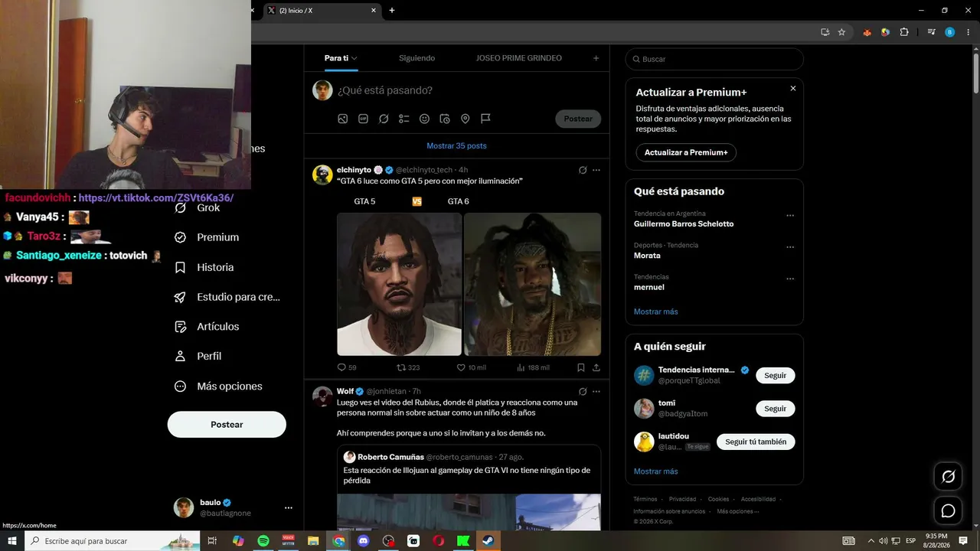980x551 pixels.
Task: Ask Grok about the Wolf post
Action: tap(583, 391)
